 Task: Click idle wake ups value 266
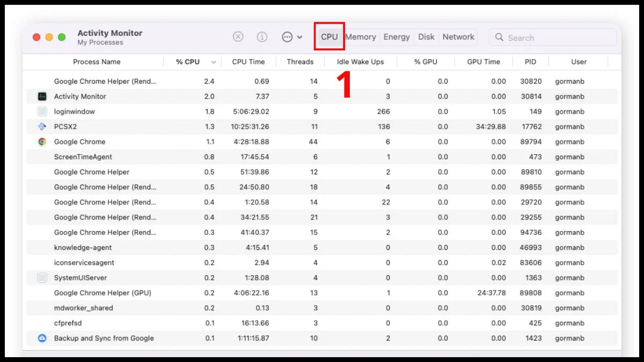[x=384, y=112]
